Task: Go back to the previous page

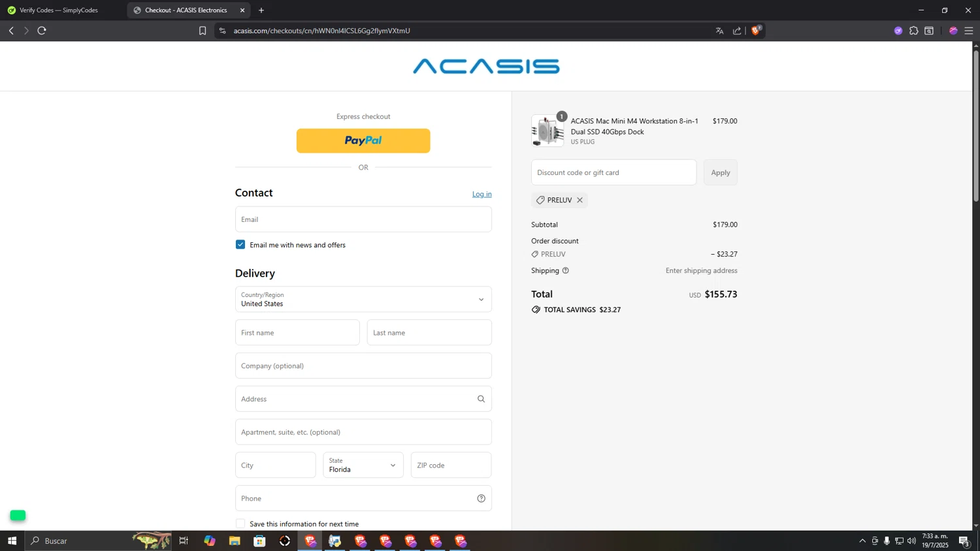Action: point(11,31)
